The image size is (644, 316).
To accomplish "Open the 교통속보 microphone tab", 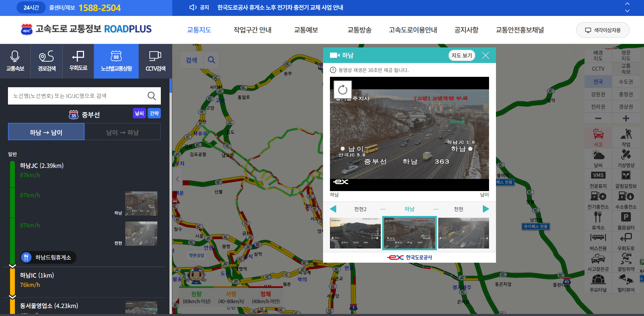I will coord(15,61).
